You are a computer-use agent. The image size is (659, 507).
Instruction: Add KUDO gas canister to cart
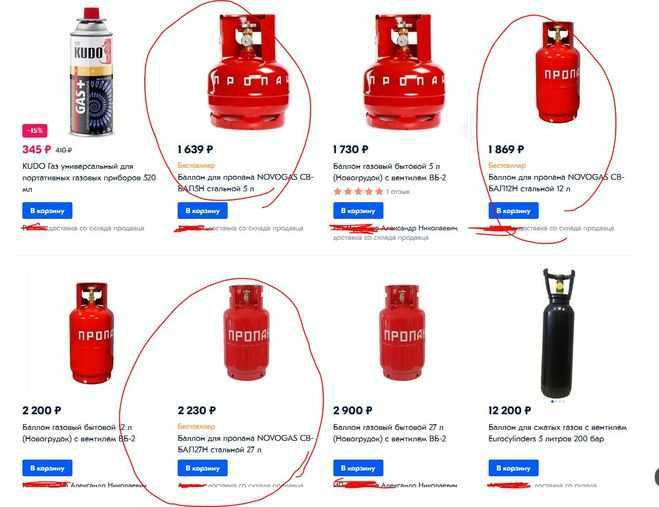point(47,211)
